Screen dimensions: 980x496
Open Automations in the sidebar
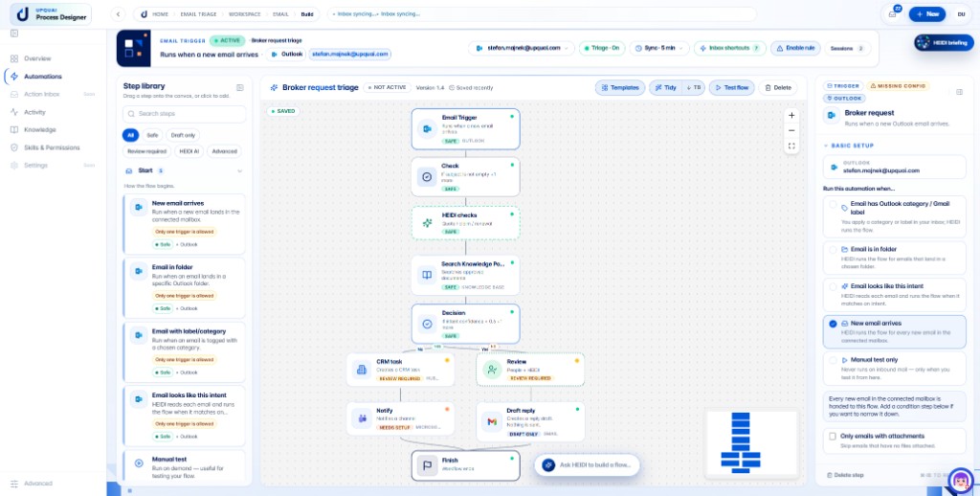[42, 77]
